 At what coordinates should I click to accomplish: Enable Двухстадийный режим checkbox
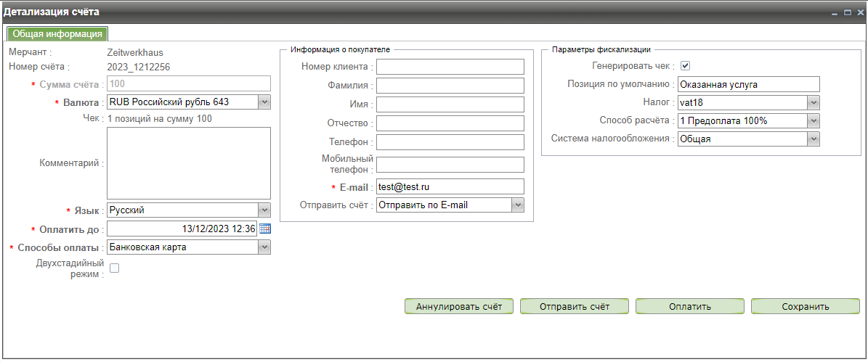tap(114, 268)
